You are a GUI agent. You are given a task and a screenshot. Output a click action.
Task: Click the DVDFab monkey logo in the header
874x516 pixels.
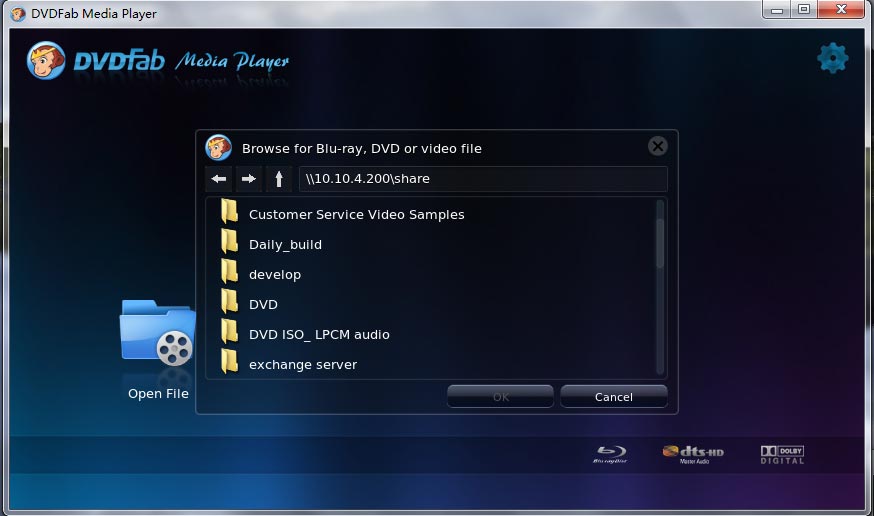[x=46, y=60]
